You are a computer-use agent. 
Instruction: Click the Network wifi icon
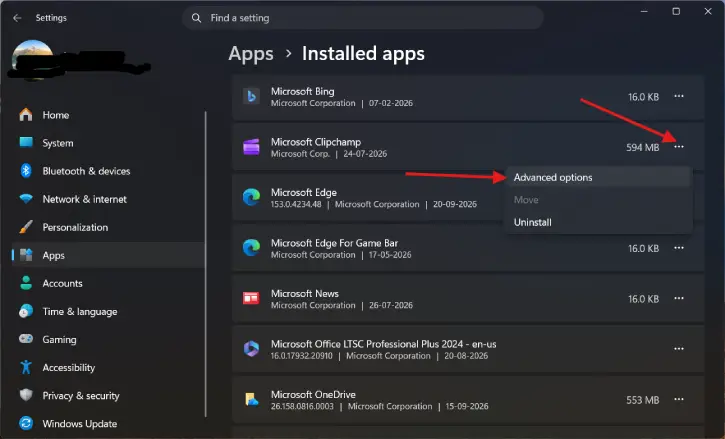26,199
